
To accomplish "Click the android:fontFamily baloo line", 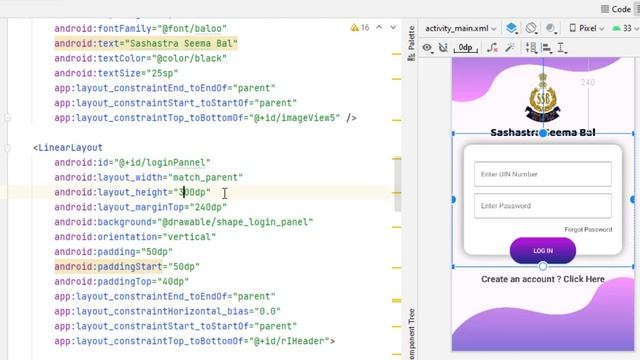I will tap(140, 29).
